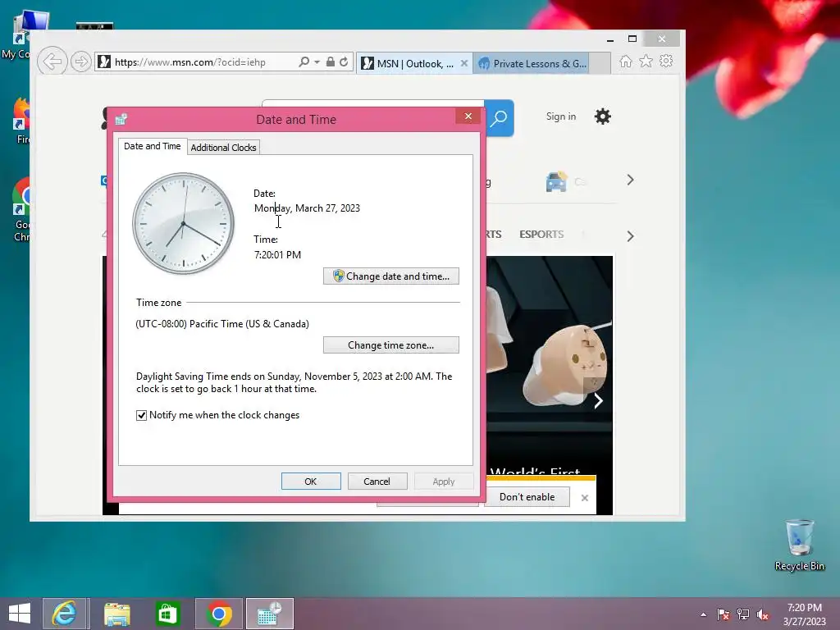The image size is (840, 630).
Task: Click Date and Time taskbar icon
Action: pos(269,614)
